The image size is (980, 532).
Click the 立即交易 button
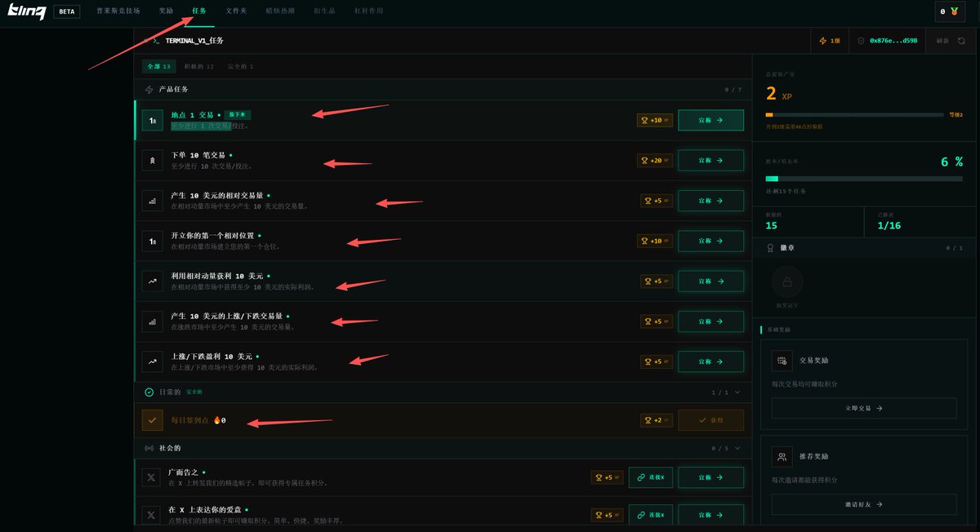point(864,408)
